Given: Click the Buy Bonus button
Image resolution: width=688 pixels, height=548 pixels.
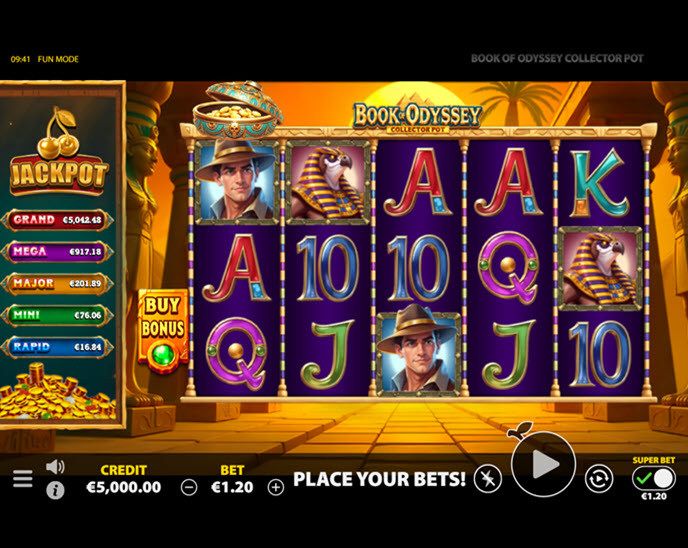Looking at the screenshot, I should pos(163,332).
